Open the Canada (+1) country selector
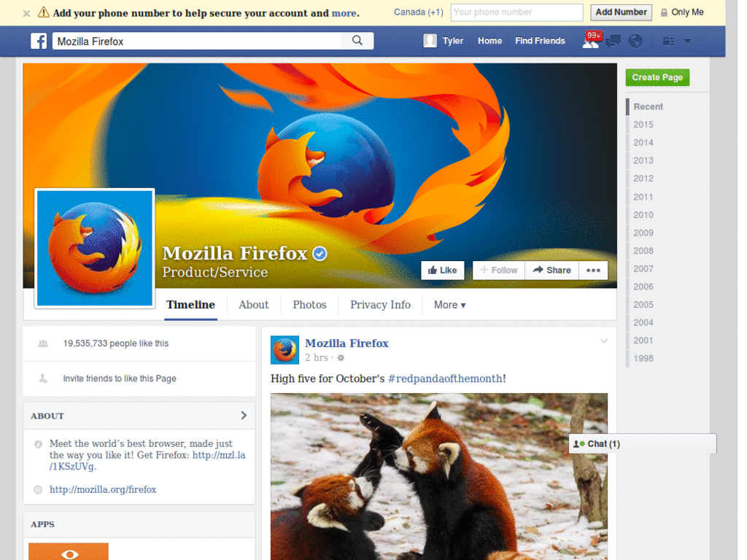The width and height of the screenshot is (747, 560). [x=418, y=12]
